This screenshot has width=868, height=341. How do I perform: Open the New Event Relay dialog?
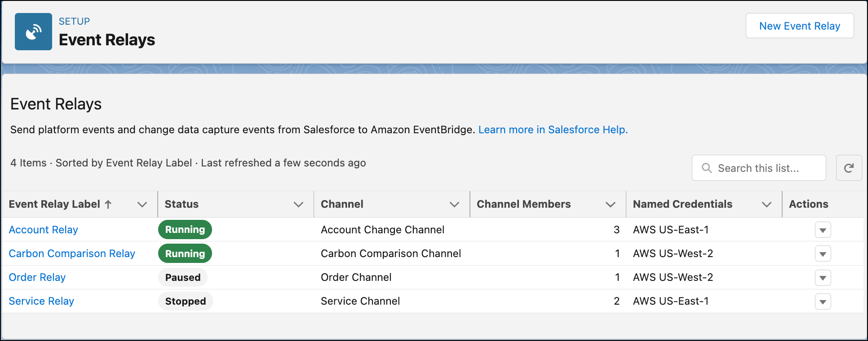coord(799,26)
